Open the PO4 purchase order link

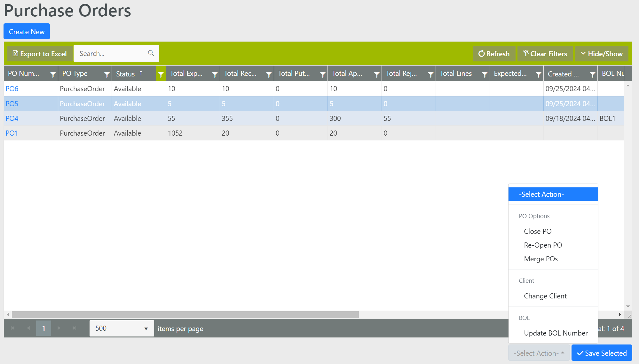12,118
